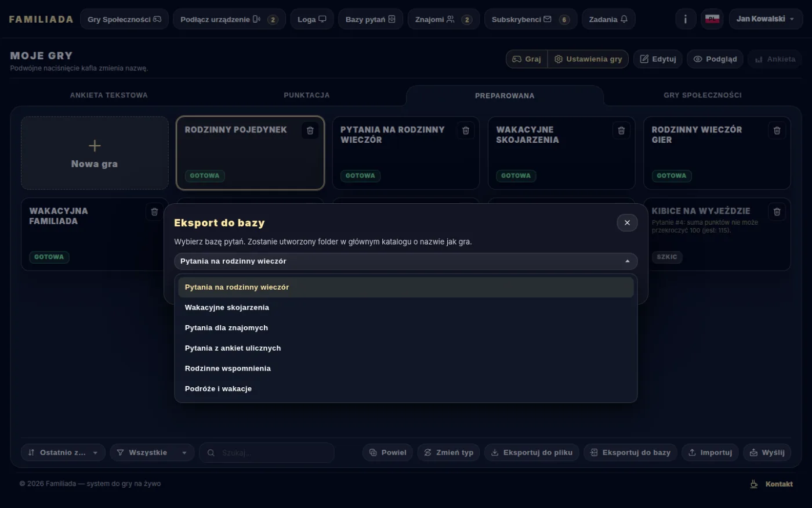Image resolution: width=812 pixels, height=508 pixels.
Task: Switch to Punktacja tab
Action: (307, 95)
